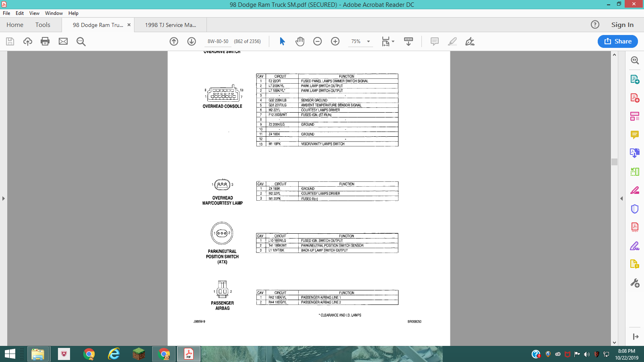This screenshot has height=362, width=644.
Task: Send file by email envelope icon
Action: point(63,41)
